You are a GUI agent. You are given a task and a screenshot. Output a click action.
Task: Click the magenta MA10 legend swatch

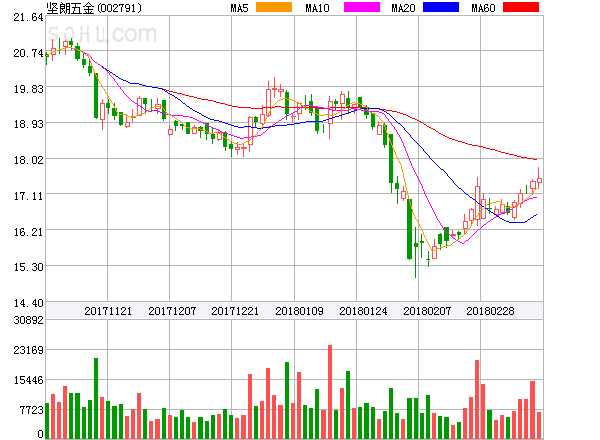tap(362, 7)
